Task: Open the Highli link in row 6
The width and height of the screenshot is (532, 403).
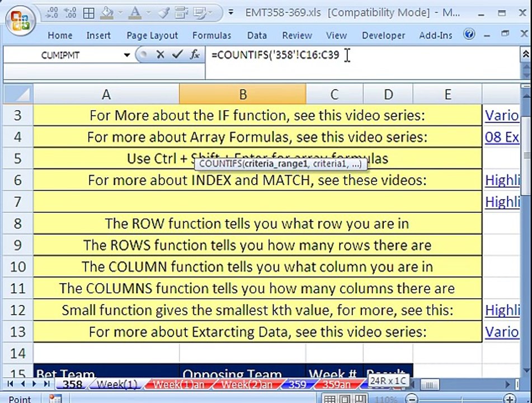Action: [x=502, y=180]
